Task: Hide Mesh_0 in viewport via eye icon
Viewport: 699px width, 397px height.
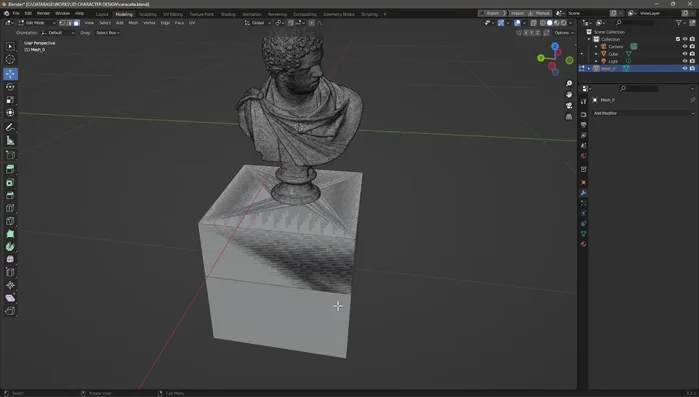Action: coord(685,69)
